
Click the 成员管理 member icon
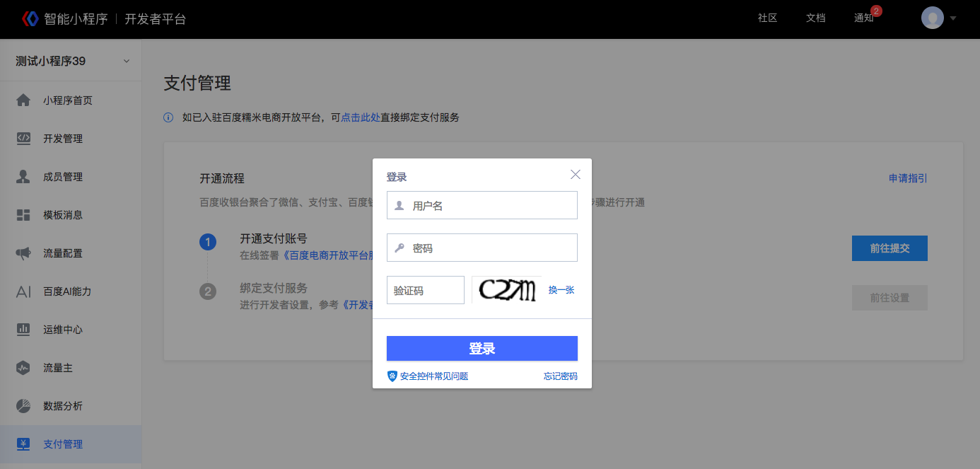[24, 176]
